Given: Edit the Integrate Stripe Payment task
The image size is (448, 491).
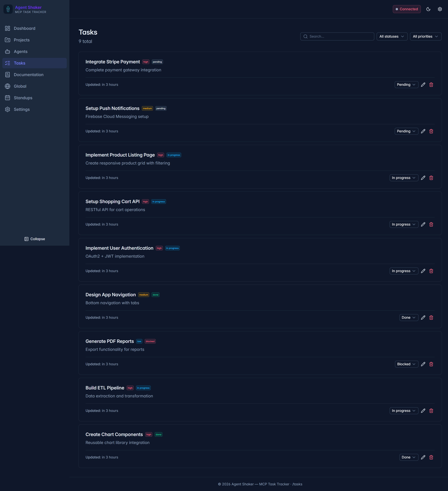Looking at the screenshot, I should coord(423,84).
